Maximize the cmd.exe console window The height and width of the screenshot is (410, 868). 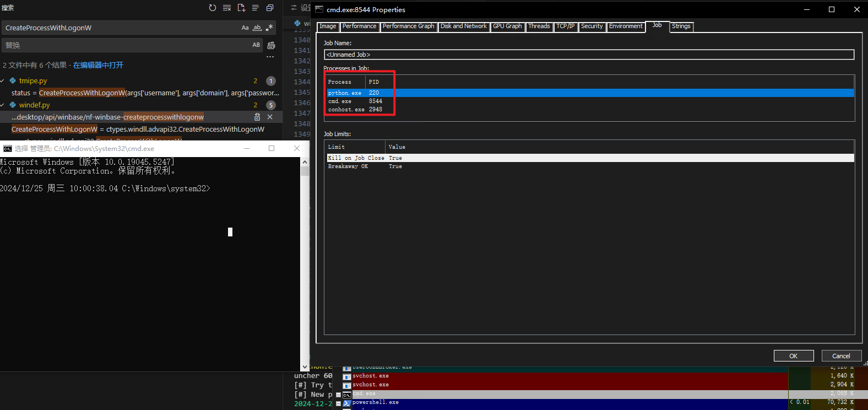[272, 148]
